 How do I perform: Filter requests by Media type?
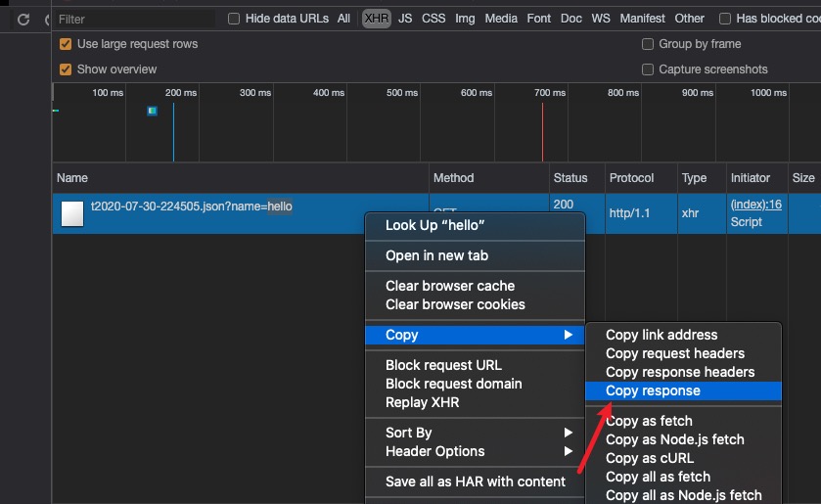pyautogui.click(x=501, y=19)
